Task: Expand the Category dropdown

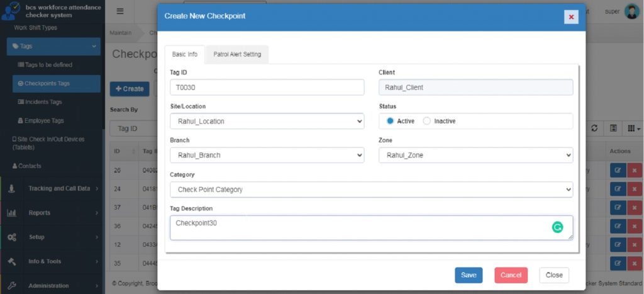Action: coord(371,189)
